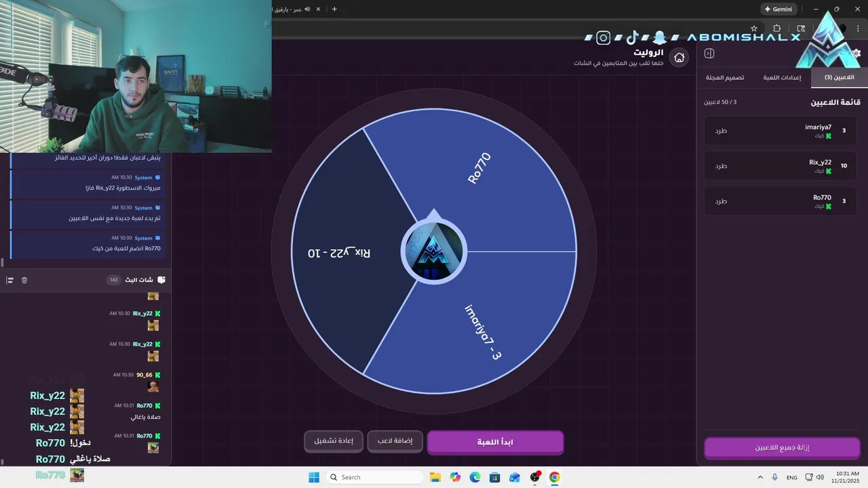868x488 pixels.
Task: Click إزالة جميع اللاعبين remove all players
Action: pos(782,448)
